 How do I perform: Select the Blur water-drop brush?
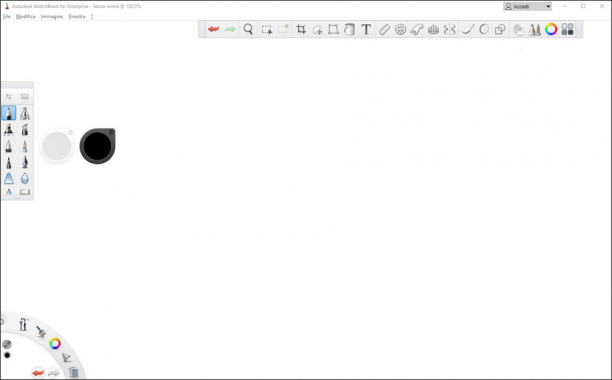(25, 179)
